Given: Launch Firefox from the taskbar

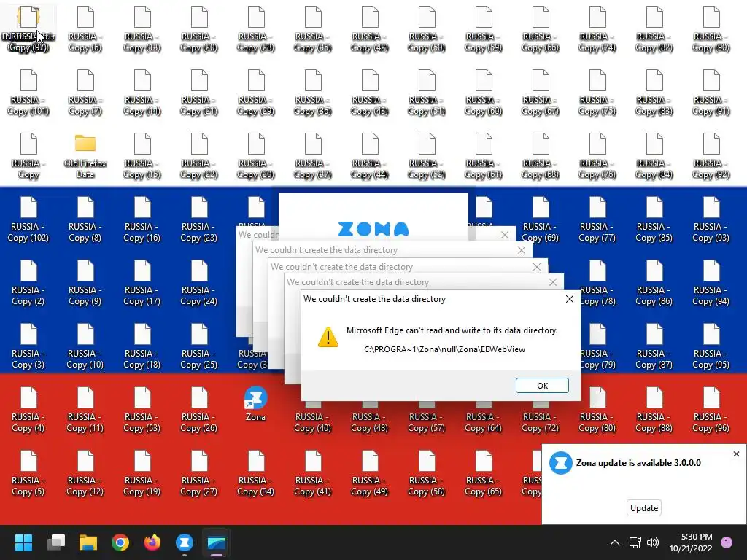Looking at the screenshot, I should [x=152, y=542].
